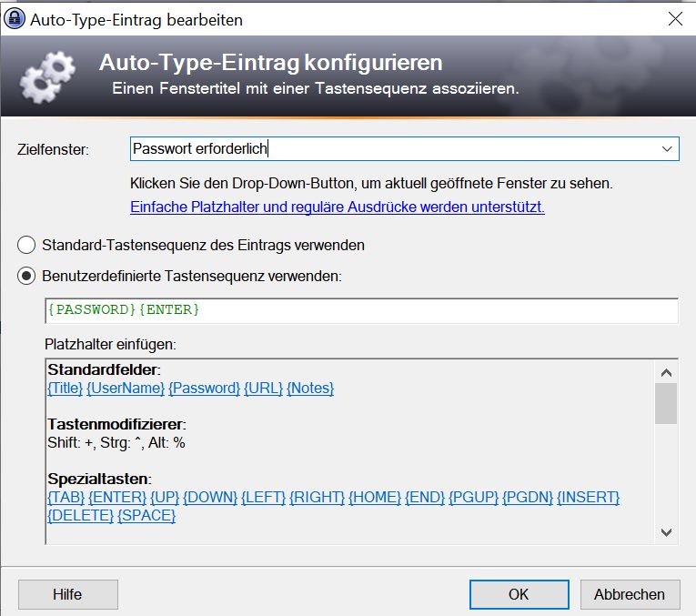Click the KeePass lock icon in title bar

tap(15, 18)
